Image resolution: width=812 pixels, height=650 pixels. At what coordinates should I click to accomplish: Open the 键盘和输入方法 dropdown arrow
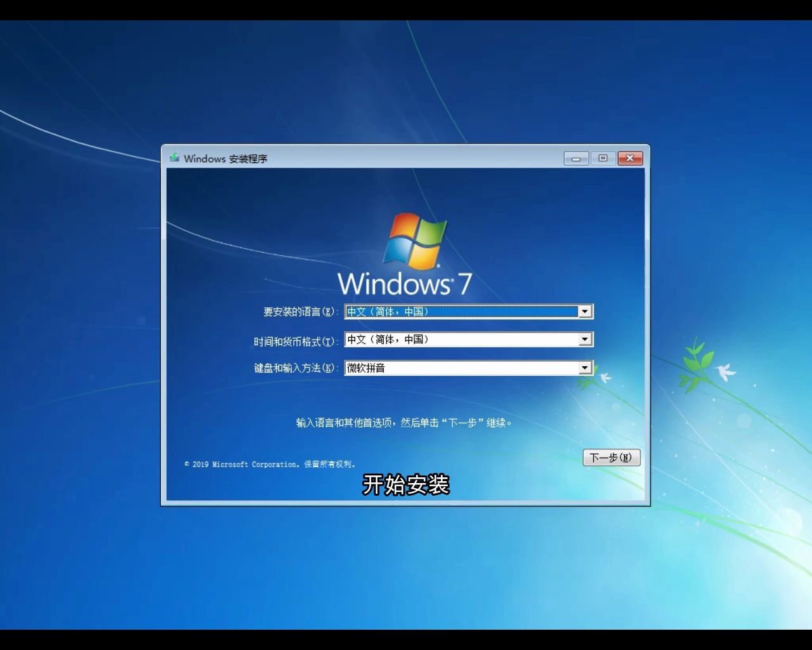[x=585, y=368]
